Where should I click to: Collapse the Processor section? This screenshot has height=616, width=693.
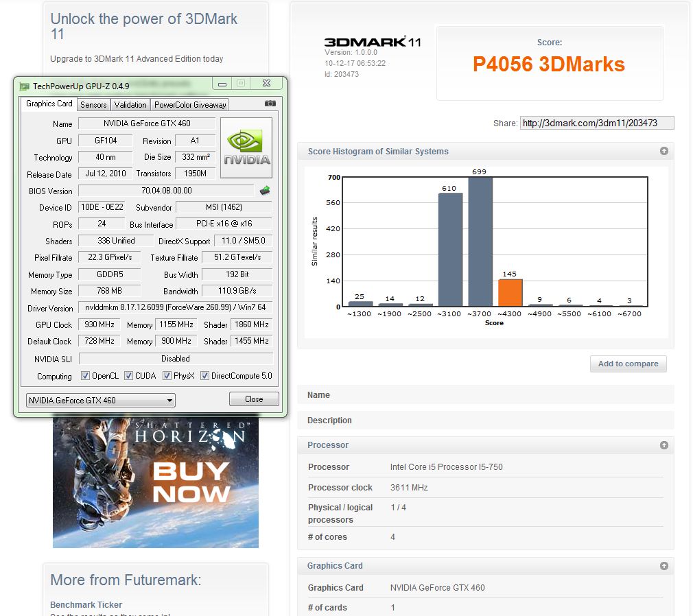(663, 445)
